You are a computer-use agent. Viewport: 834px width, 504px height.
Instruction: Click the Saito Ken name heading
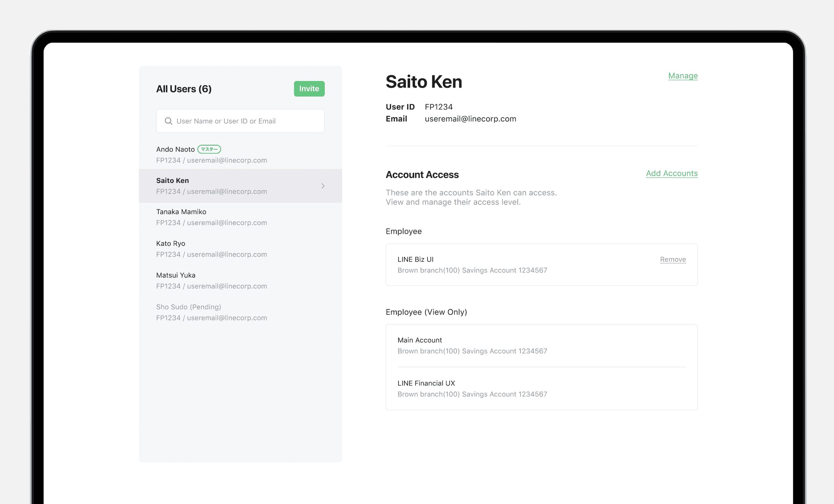(424, 82)
